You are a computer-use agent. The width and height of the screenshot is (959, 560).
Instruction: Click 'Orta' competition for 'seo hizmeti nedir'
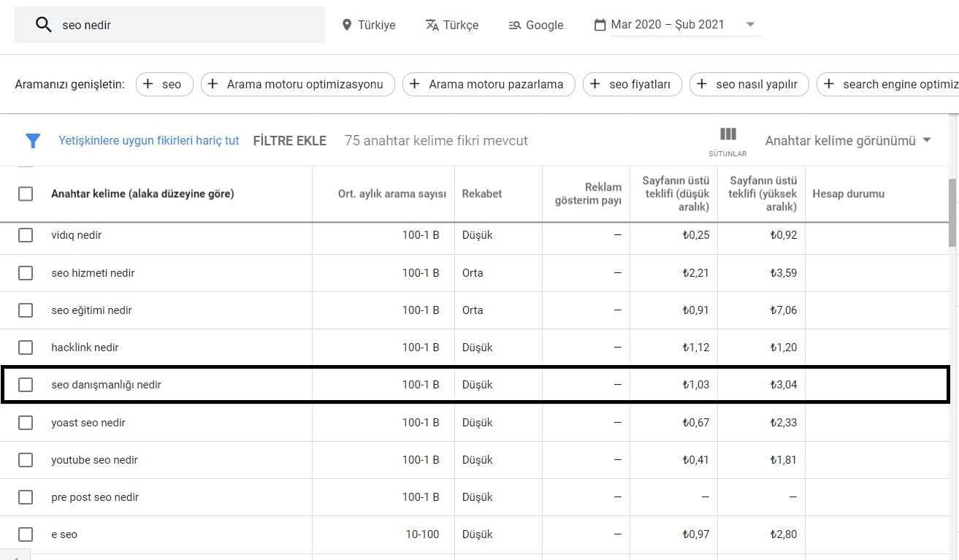(x=473, y=273)
